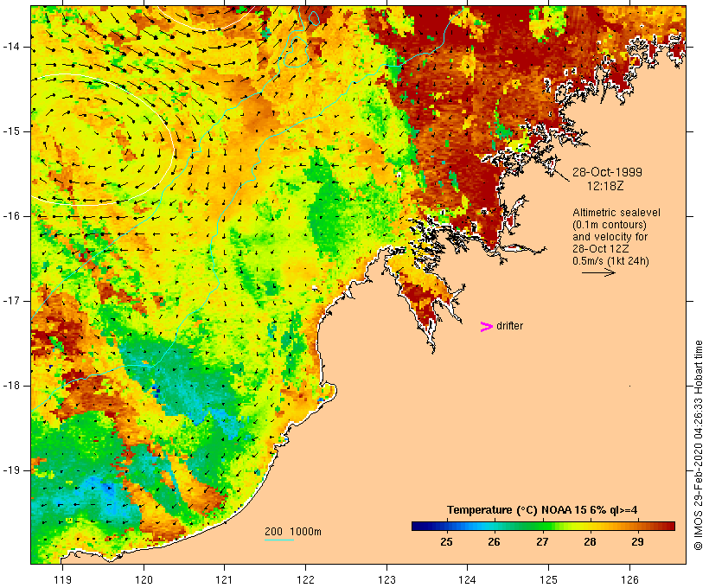Image resolution: width=709 pixels, height=588 pixels.
Task: Click the time text '12:18Z'
Action: pos(605,186)
